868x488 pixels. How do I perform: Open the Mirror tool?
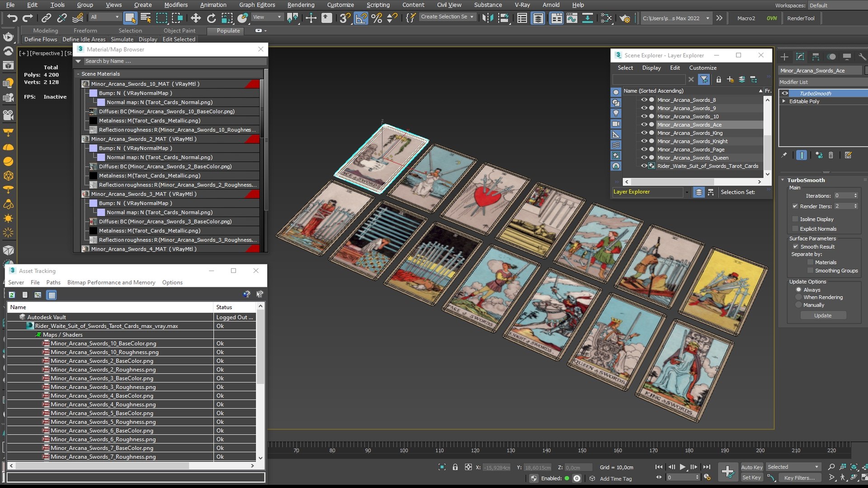click(488, 18)
